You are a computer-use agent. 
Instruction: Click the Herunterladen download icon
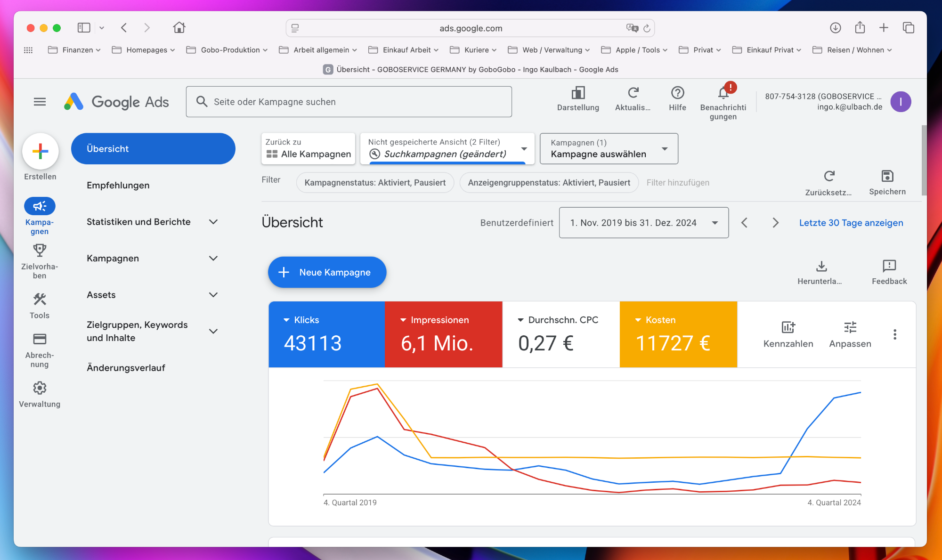[821, 267]
